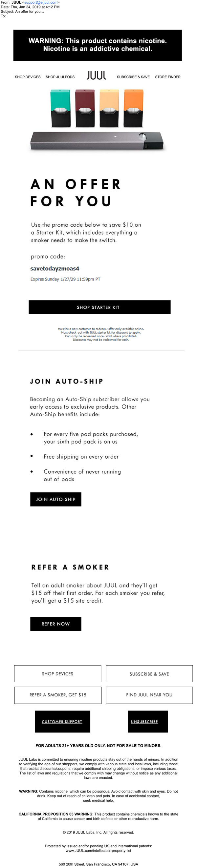Click the JUUL logo in header

click(96, 76)
